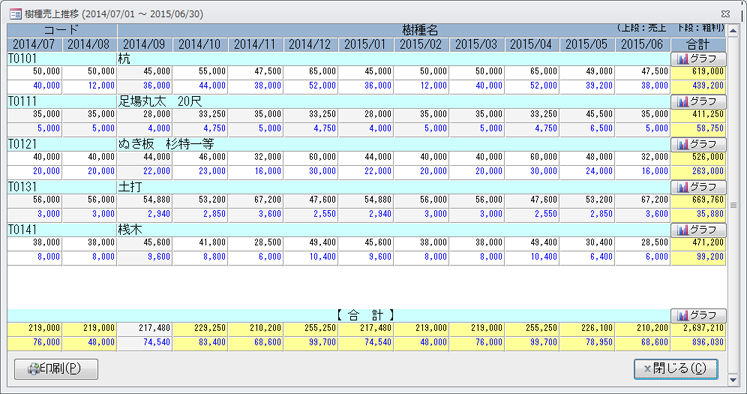The width and height of the screenshot is (747, 394).
Task: Click the window icon in title bar
Action: pyautogui.click(x=15, y=13)
